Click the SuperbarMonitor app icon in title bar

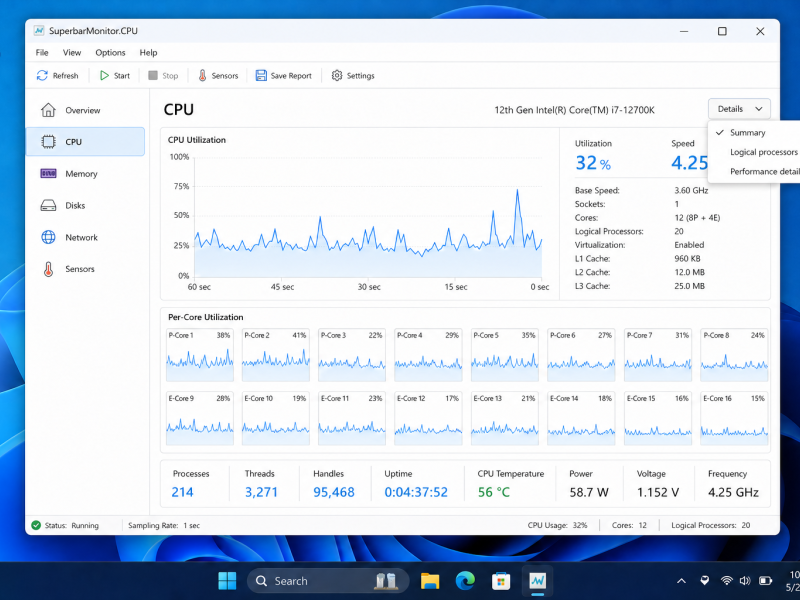[39, 31]
